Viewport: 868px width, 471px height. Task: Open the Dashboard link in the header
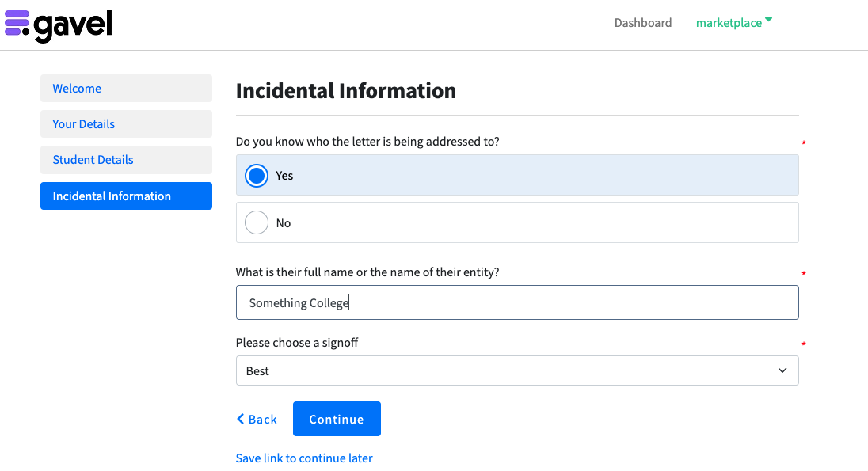tap(642, 23)
